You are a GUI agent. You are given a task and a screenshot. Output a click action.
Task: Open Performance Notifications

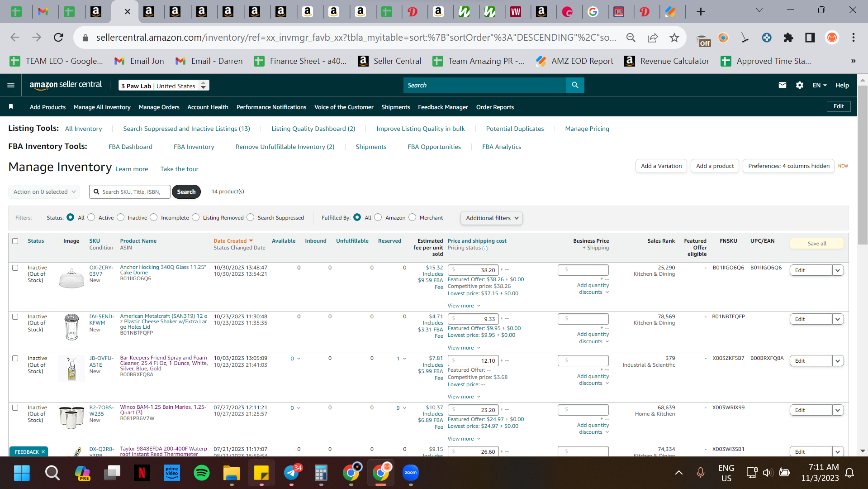click(271, 107)
